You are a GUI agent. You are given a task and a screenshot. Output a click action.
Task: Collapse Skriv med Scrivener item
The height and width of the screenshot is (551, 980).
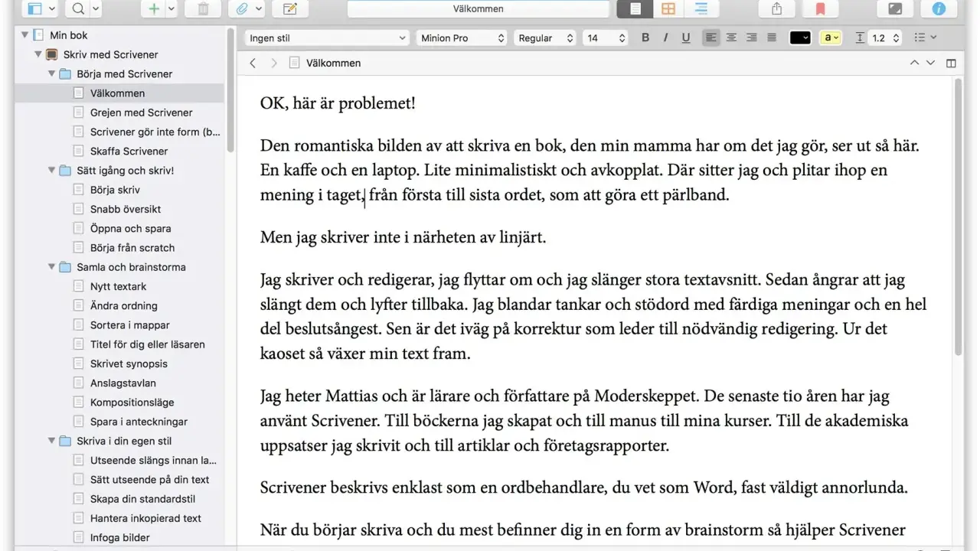coord(38,54)
